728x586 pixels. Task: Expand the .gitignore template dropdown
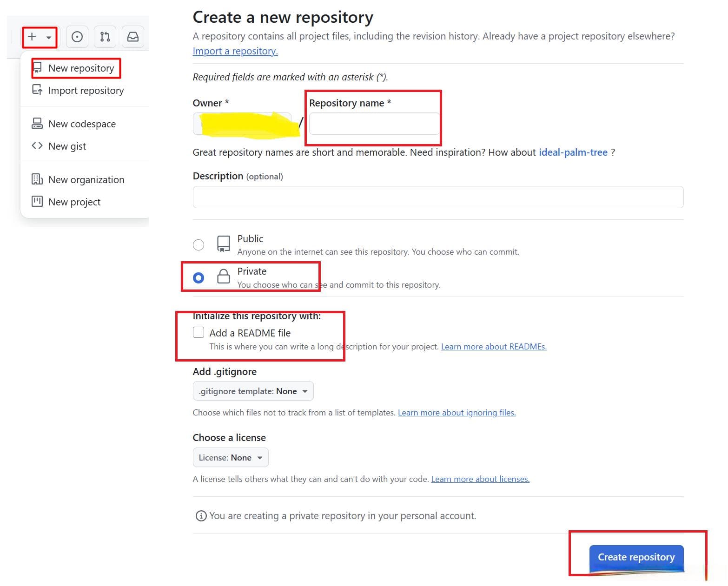click(x=253, y=391)
